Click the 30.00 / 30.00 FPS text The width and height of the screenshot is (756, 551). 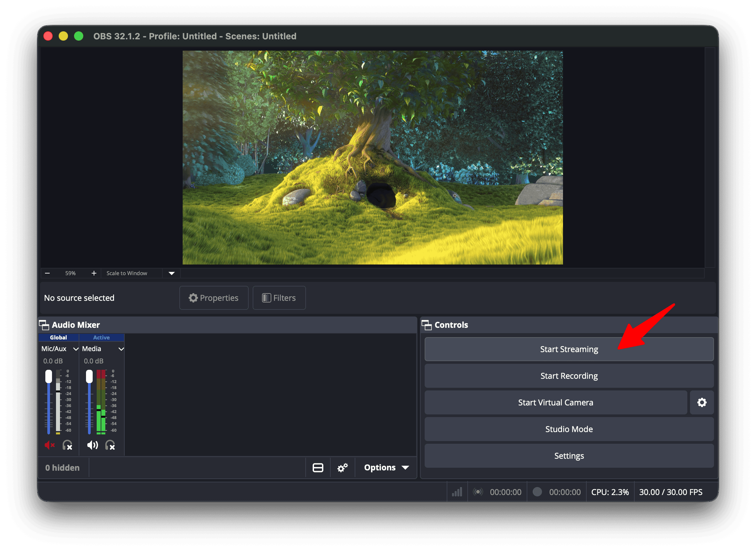click(x=671, y=492)
